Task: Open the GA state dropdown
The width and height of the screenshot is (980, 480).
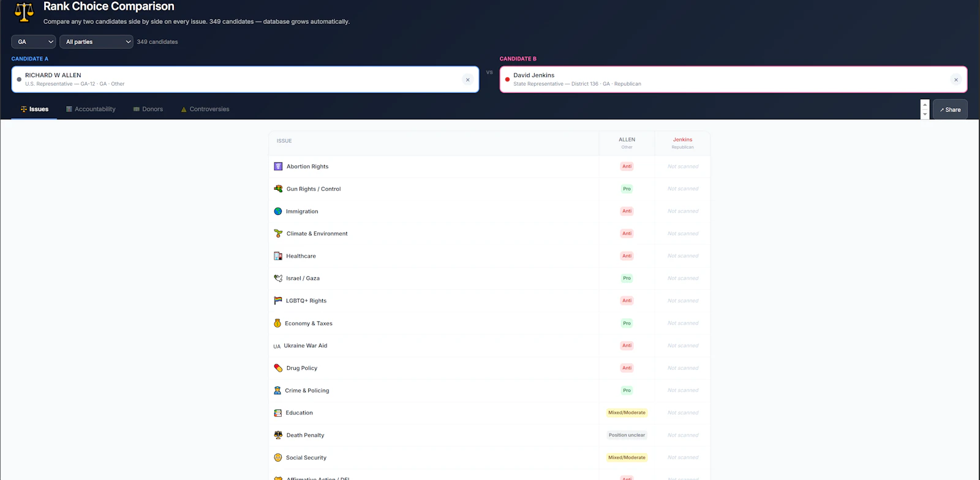Action: [x=34, y=42]
